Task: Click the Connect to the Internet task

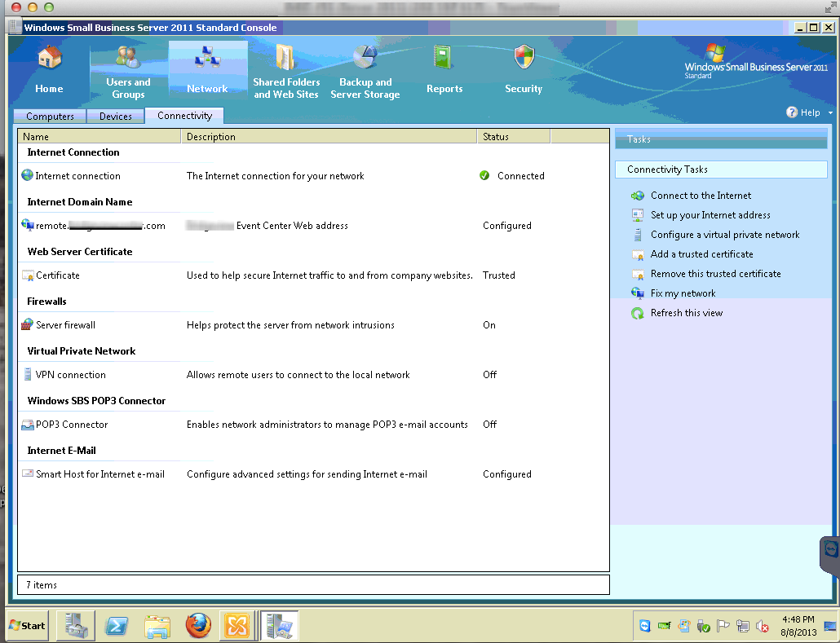Action: click(x=701, y=196)
